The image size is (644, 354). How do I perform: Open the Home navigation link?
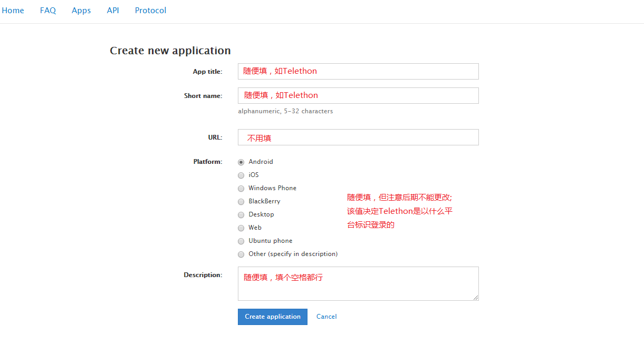point(13,11)
